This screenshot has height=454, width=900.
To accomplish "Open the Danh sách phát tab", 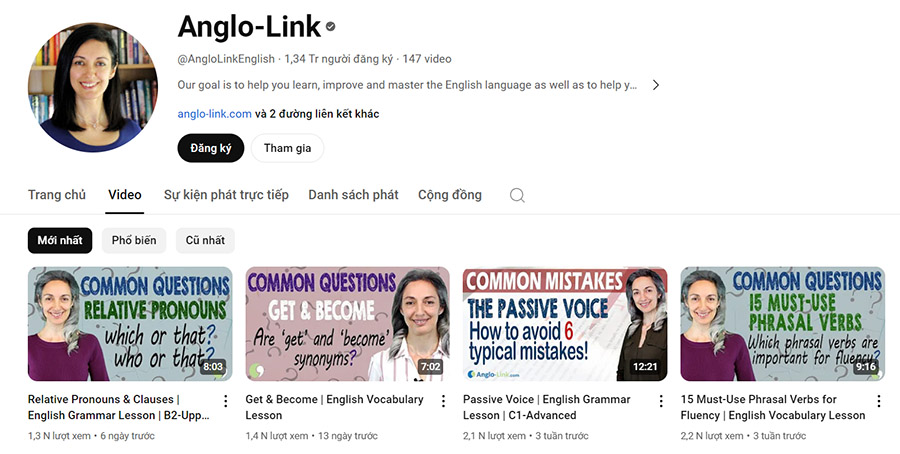I will [353, 195].
